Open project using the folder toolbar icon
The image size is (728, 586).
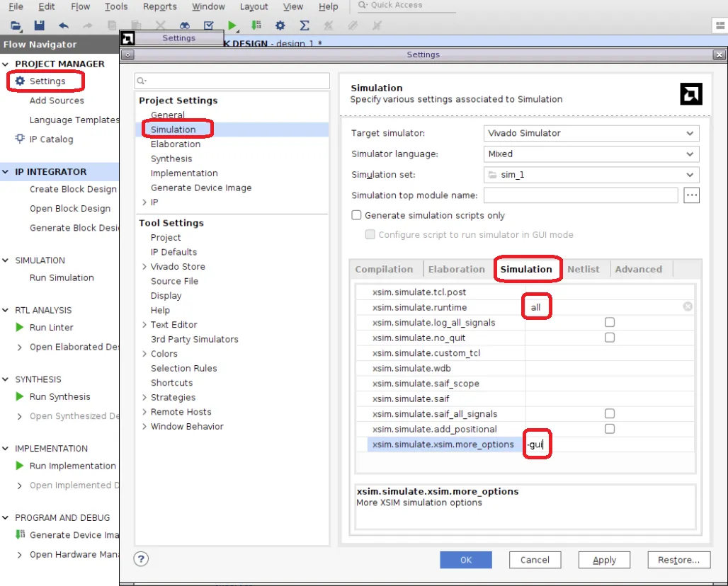coord(16,25)
